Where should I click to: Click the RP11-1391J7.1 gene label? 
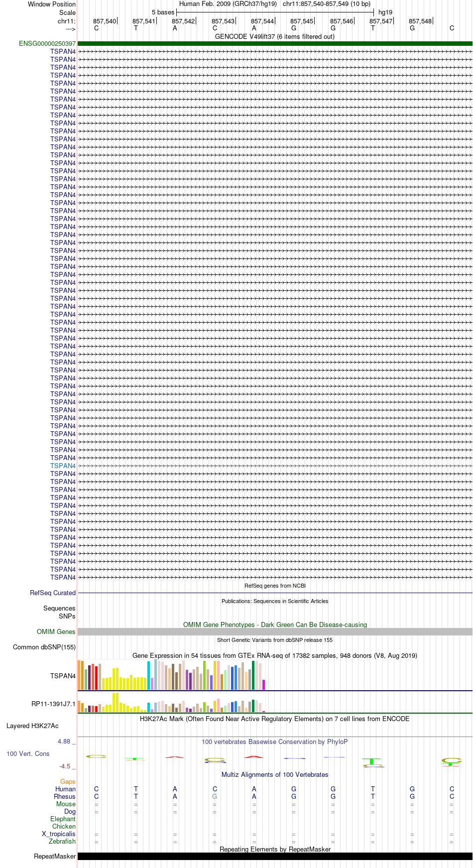click(x=53, y=704)
